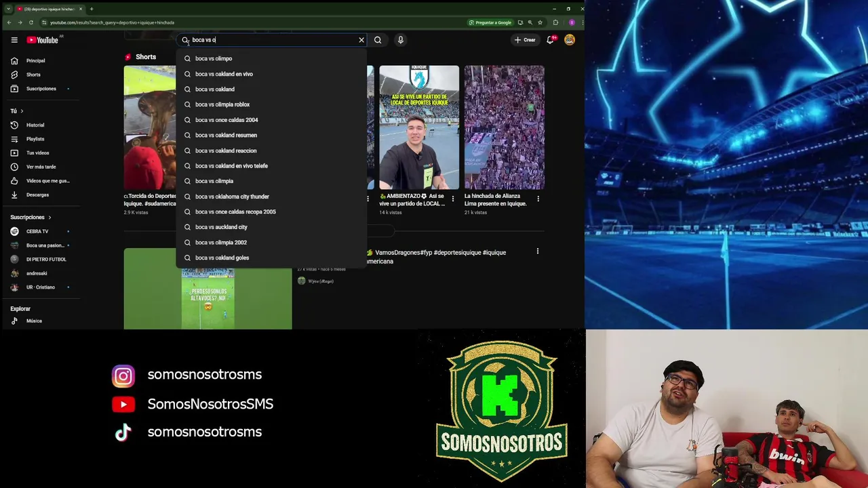Image resolution: width=868 pixels, height=488 pixels.
Task: Open the browser extensions puzzle icon
Action: tap(555, 22)
